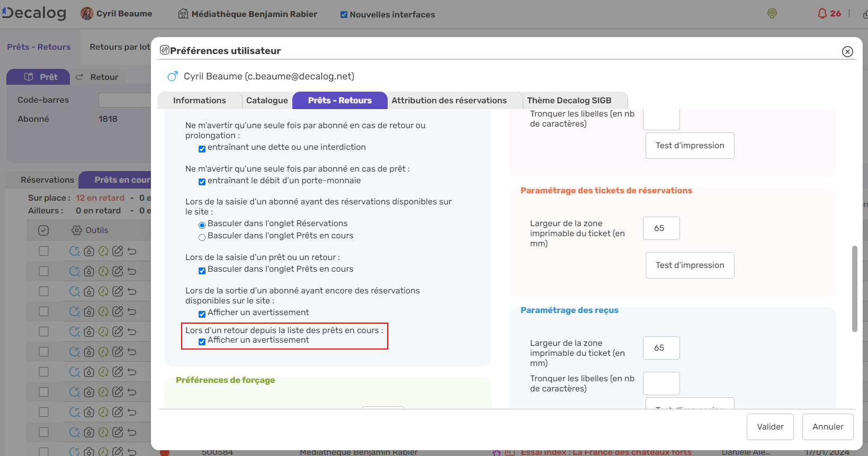Click the Médiathèque Benjamin Rabier building icon
Image resolution: width=868 pixels, height=456 pixels.
[x=183, y=14]
